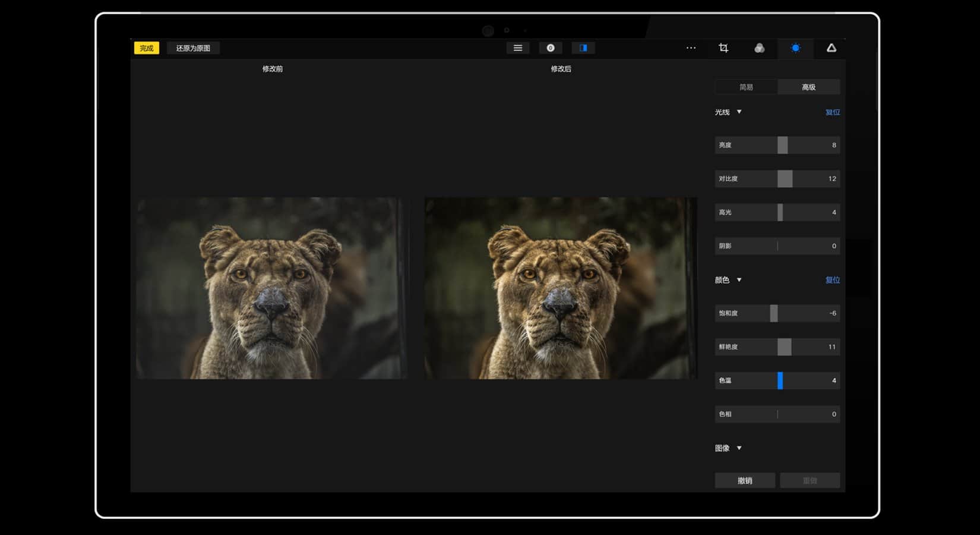Switch to the 简易 tab
Viewport: 980px width, 535px height.
(746, 87)
